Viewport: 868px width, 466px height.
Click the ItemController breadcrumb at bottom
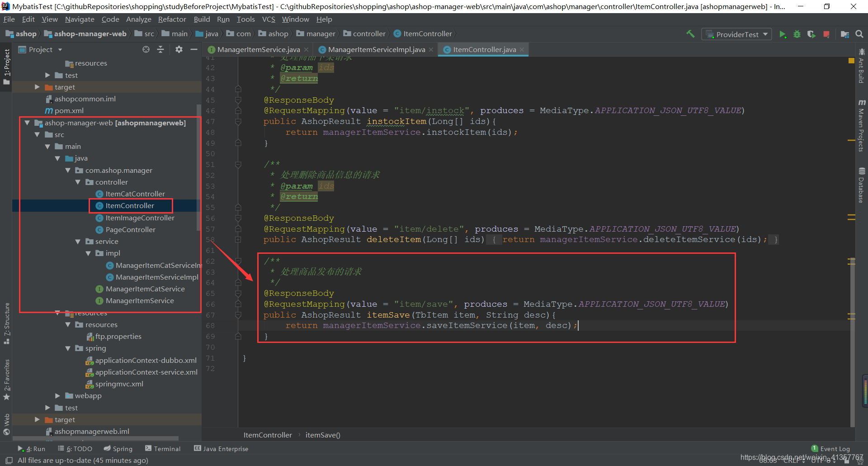268,435
